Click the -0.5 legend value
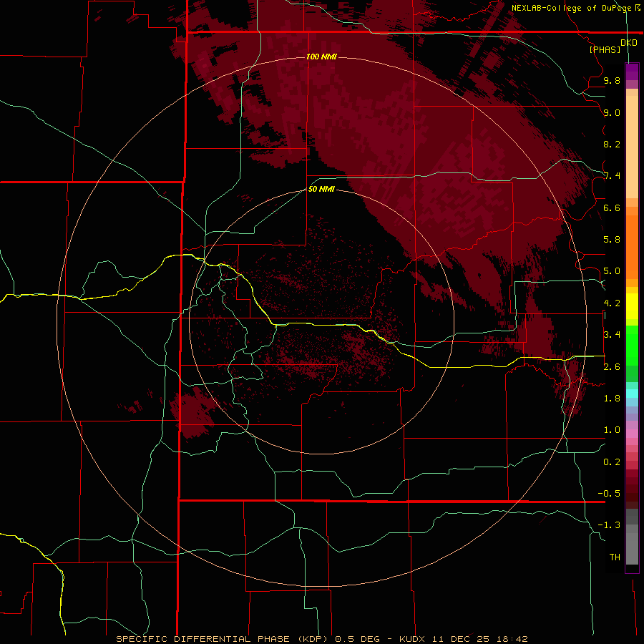Viewport: 644px width, 644px height. point(609,494)
